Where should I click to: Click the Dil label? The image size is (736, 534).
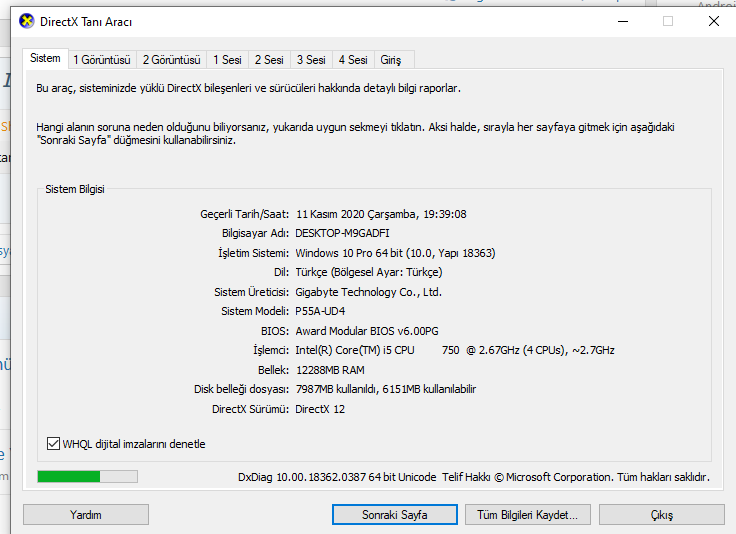(x=282, y=273)
